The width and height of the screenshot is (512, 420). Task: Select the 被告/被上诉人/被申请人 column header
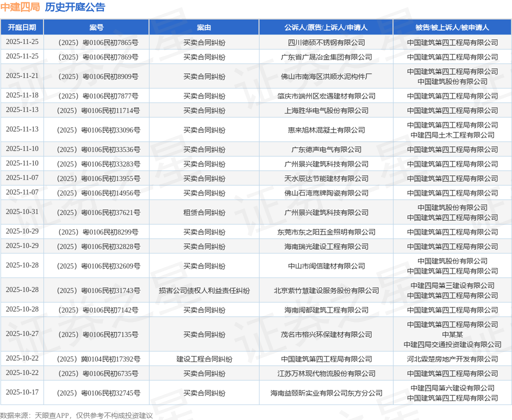(452, 27)
